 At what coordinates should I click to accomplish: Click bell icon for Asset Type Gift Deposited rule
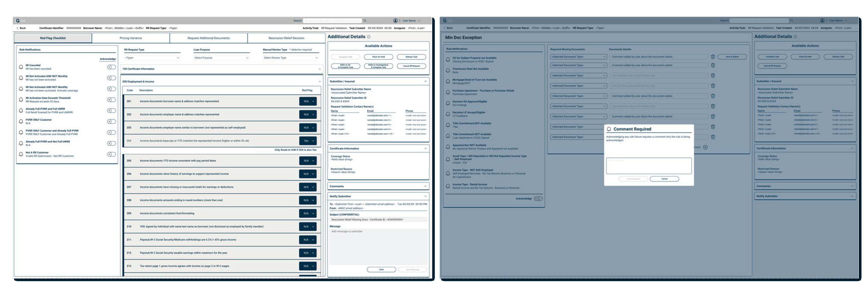point(448,159)
